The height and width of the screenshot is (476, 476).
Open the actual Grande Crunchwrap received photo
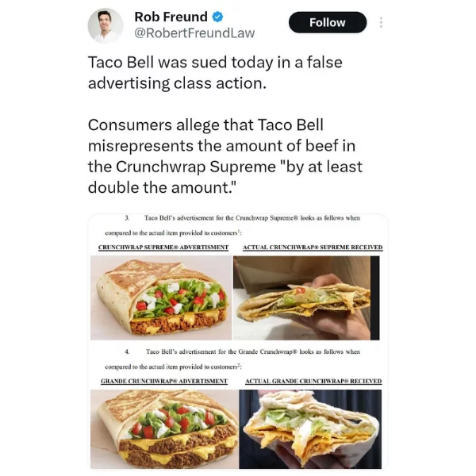(x=310, y=429)
